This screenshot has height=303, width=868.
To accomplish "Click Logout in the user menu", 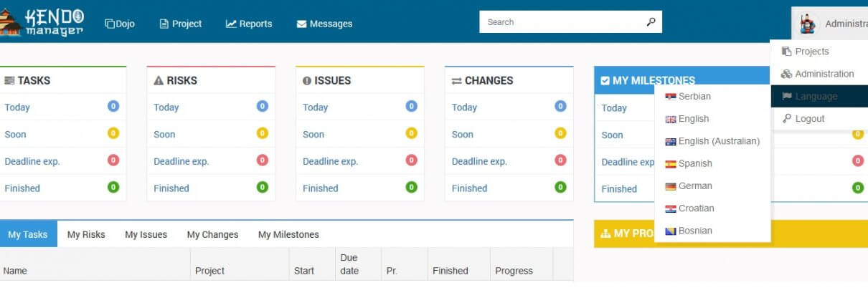I will [x=809, y=119].
